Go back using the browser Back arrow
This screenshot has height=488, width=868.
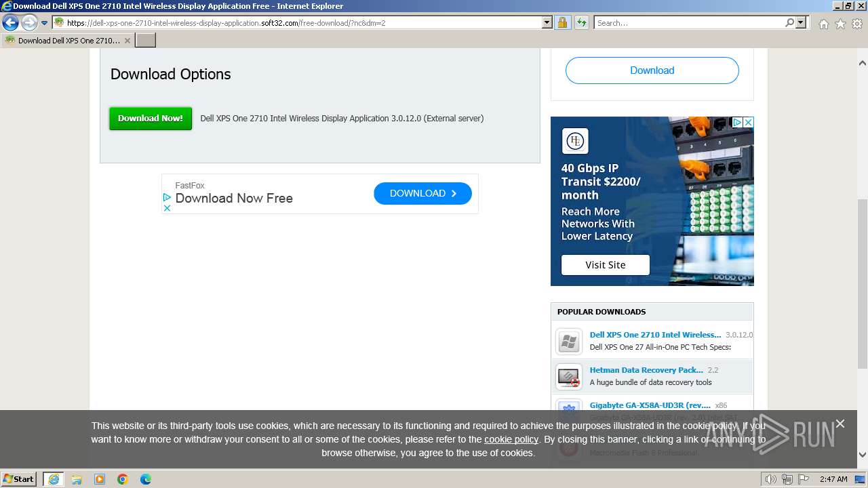10,23
